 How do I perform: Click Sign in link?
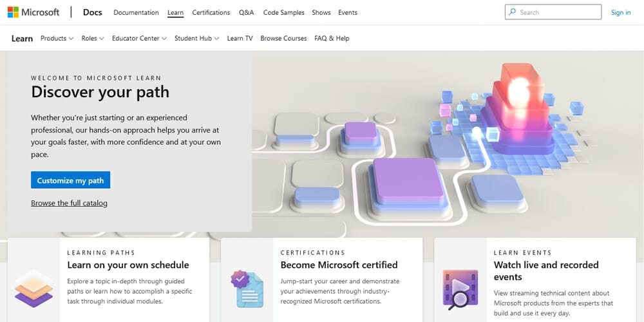click(621, 12)
